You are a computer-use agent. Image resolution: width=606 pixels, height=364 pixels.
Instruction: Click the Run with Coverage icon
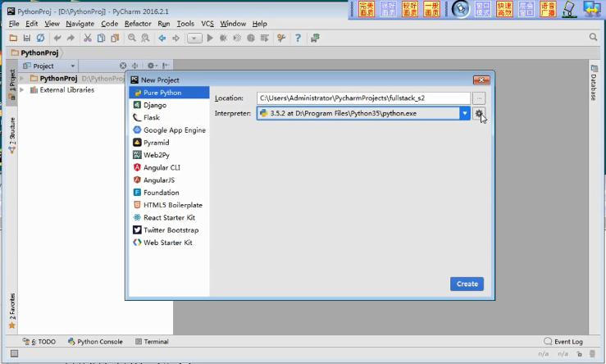click(x=237, y=38)
